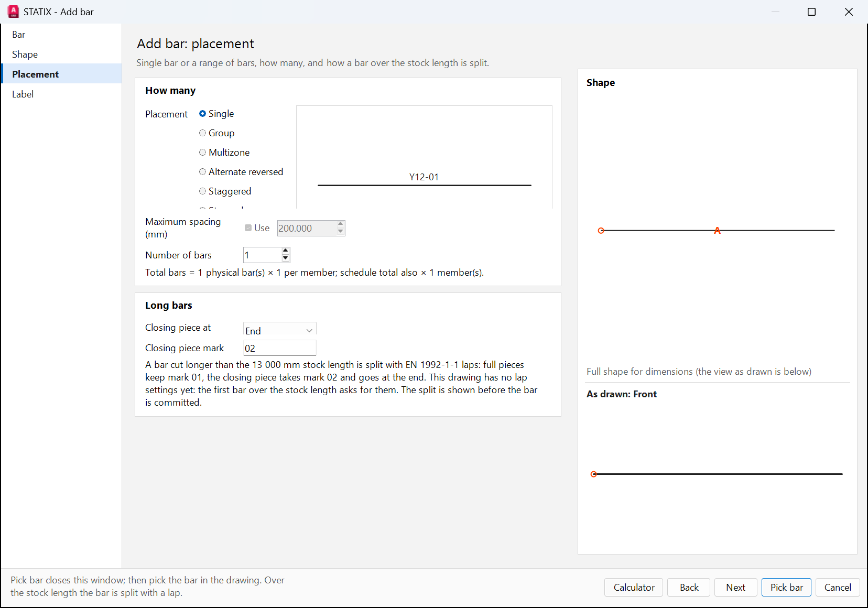Increment the Number of bars stepper
Viewport: 868px width, 608px height.
[286, 251]
